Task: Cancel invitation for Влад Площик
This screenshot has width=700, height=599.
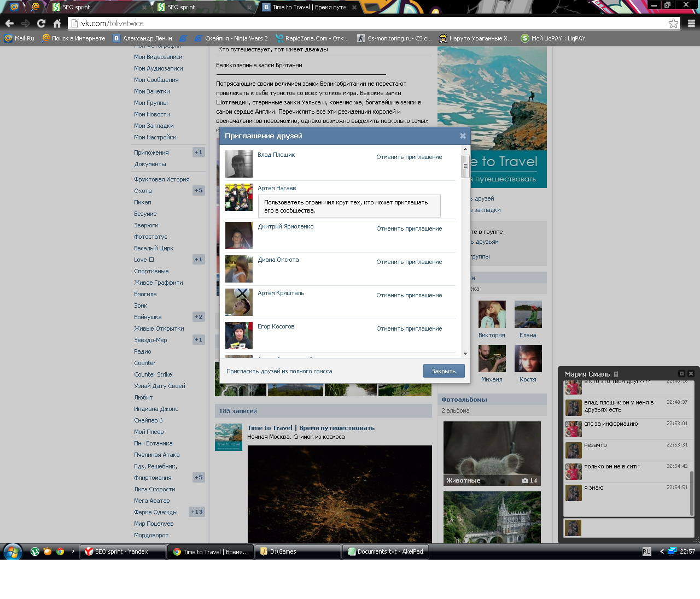Action: coord(409,157)
